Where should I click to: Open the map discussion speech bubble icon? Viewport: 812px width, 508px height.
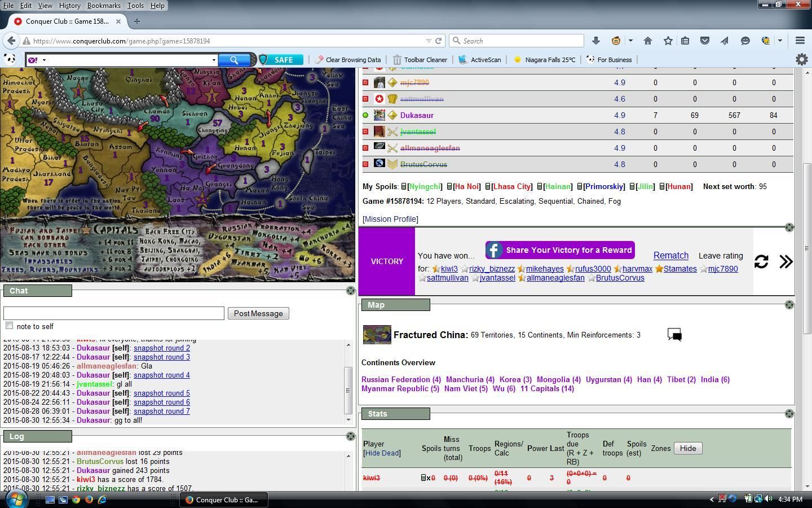click(674, 335)
